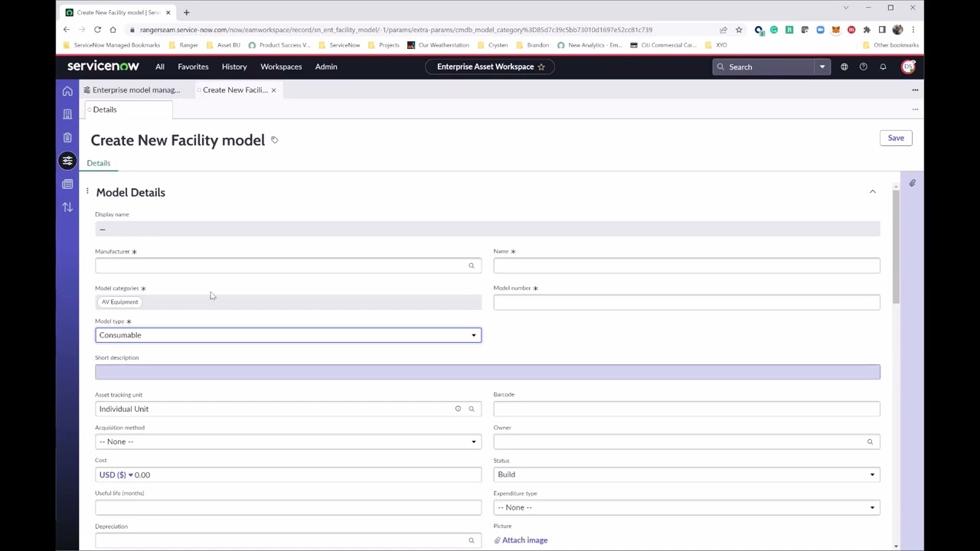Image resolution: width=980 pixels, height=551 pixels.
Task: Click the form's vertical scrollbar thumb
Action: tap(896, 247)
